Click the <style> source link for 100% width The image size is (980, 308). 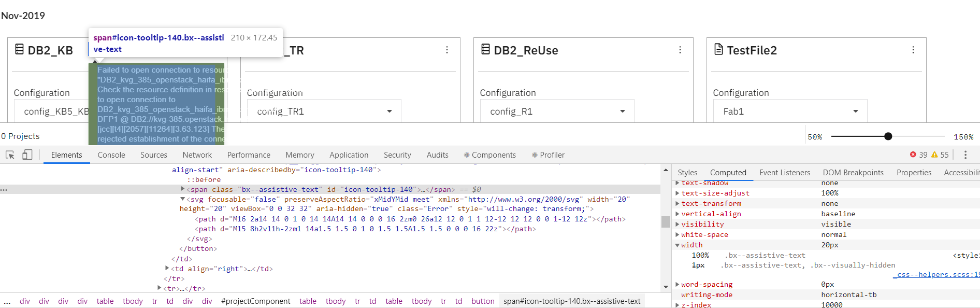966,255
